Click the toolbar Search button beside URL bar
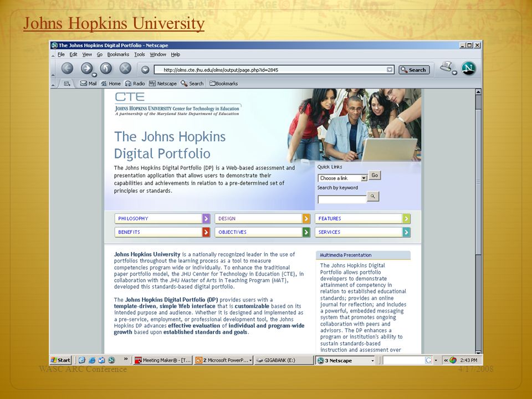This screenshot has height=399, width=532. click(414, 70)
